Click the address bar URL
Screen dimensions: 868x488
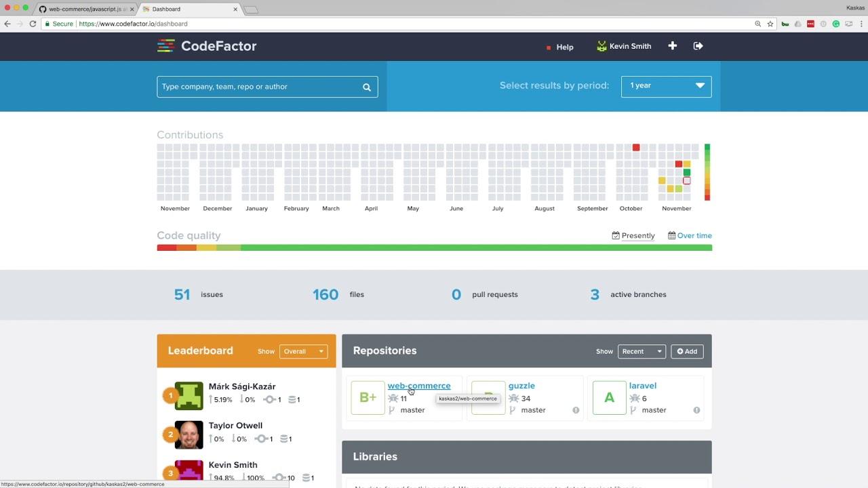[133, 24]
